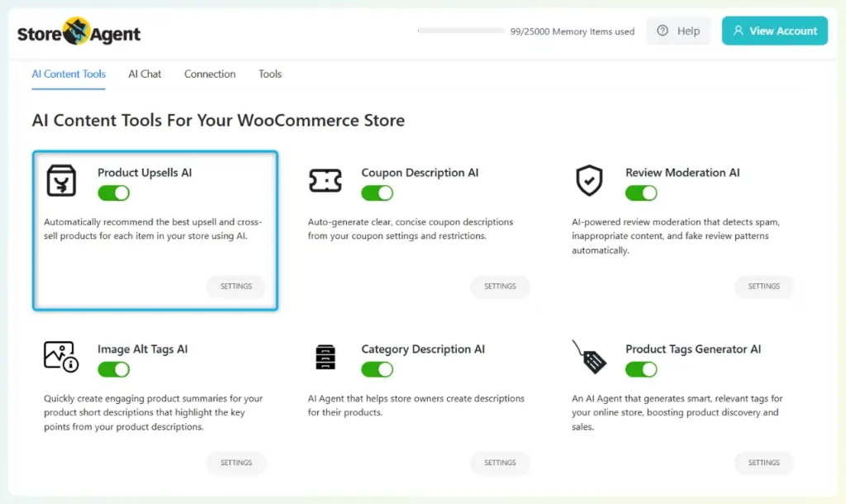
Task: Click the 'AI Content Tools For Your WooCommerce Store' heading
Action: click(x=218, y=121)
